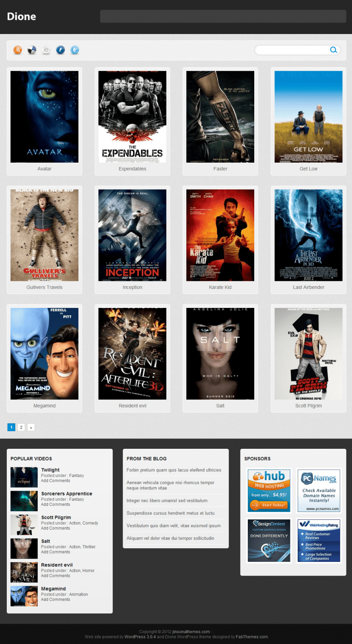Open the Last Airbender poster
This screenshot has width=352, height=644.
tap(309, 235)
